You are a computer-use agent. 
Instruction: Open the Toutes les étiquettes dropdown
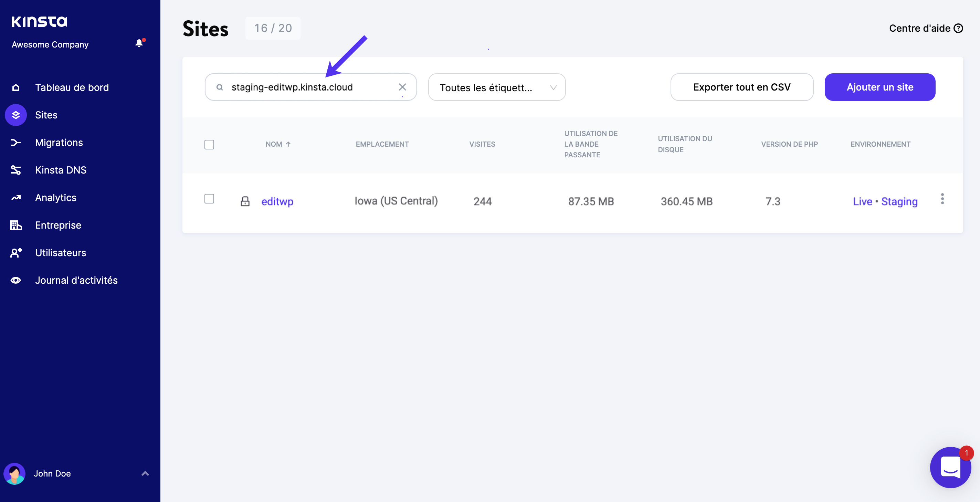(x=496, y=87)
